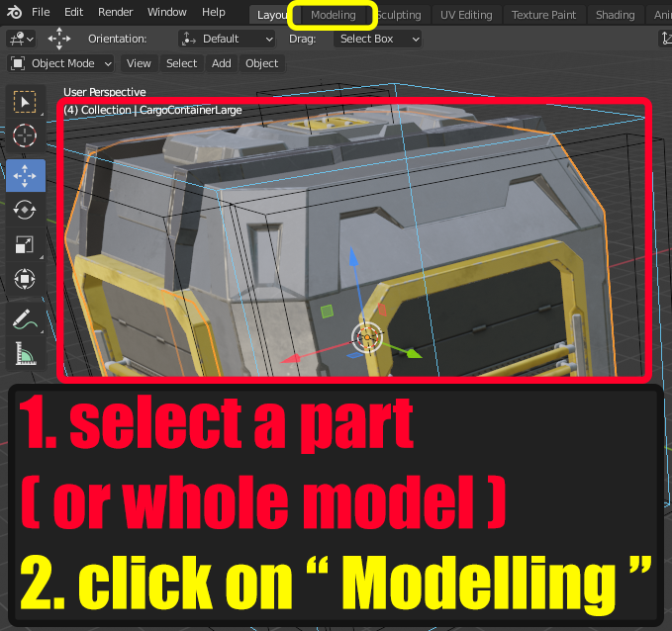Click the cargo container model in viewport

click(x=342, y=240)
